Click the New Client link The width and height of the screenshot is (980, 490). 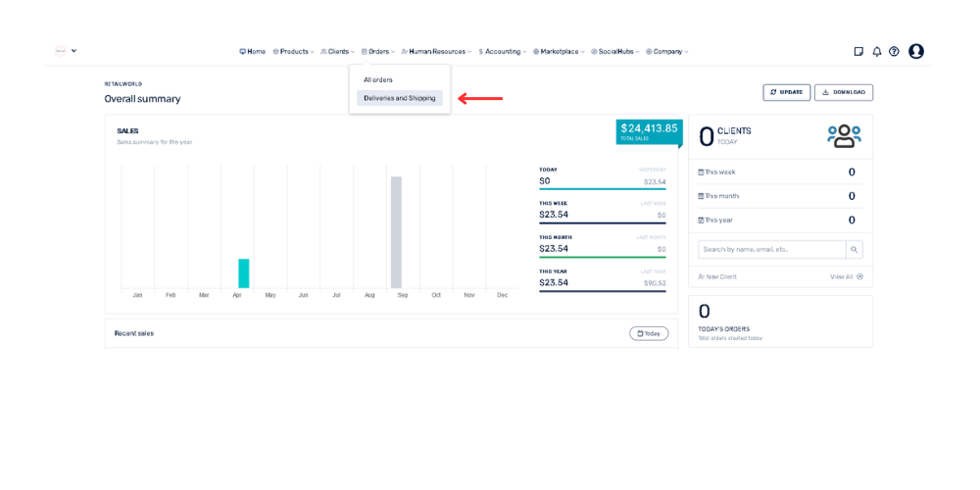(717, 276)
